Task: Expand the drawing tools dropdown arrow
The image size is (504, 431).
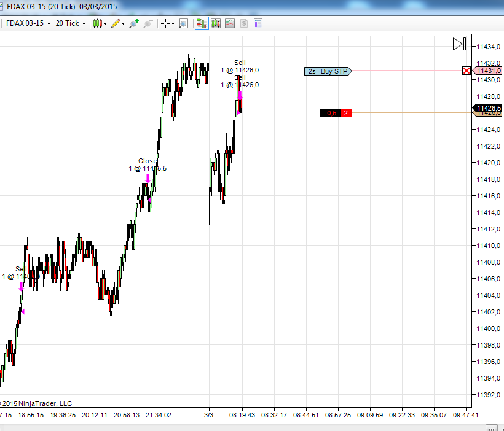Action: tap(123, 24)
